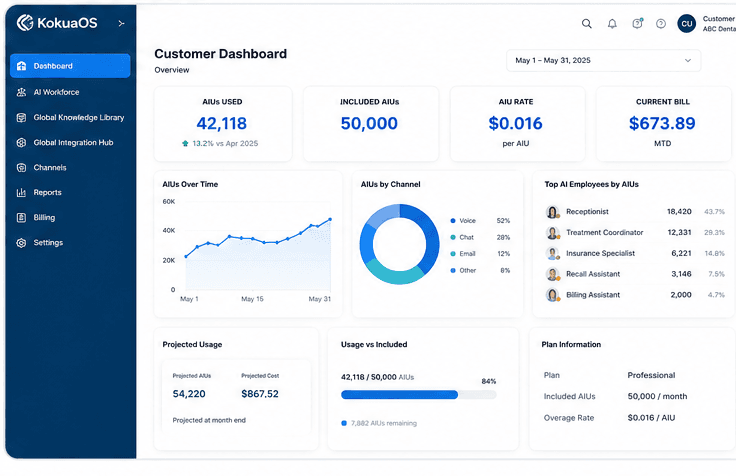Image resolution: width=736 pixels, height=476 pixels.
Task: Click the $0.016 / AIU overage rate
Action: (x=651, y=418)
